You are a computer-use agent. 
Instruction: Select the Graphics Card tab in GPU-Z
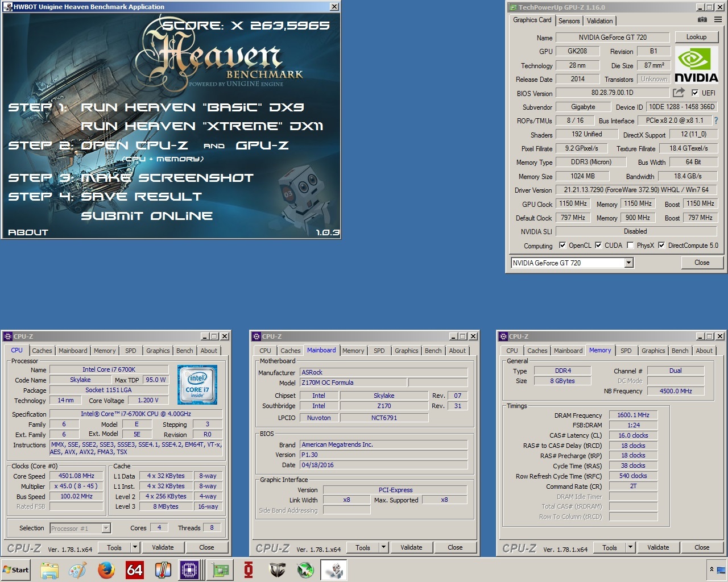[x=532, y=20]
